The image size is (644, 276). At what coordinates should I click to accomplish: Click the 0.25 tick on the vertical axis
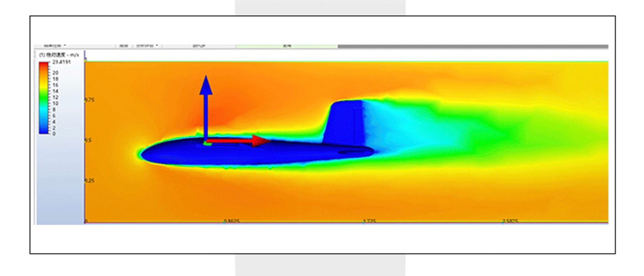coord(90,181)
